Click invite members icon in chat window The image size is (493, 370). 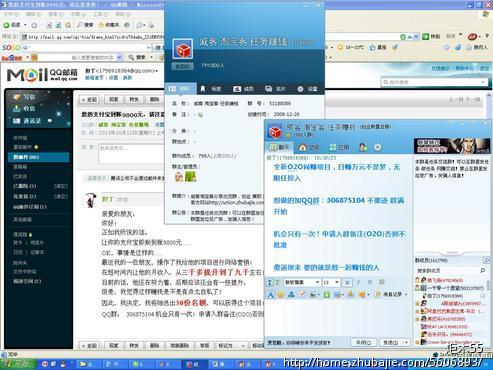[x=363, y=147]
